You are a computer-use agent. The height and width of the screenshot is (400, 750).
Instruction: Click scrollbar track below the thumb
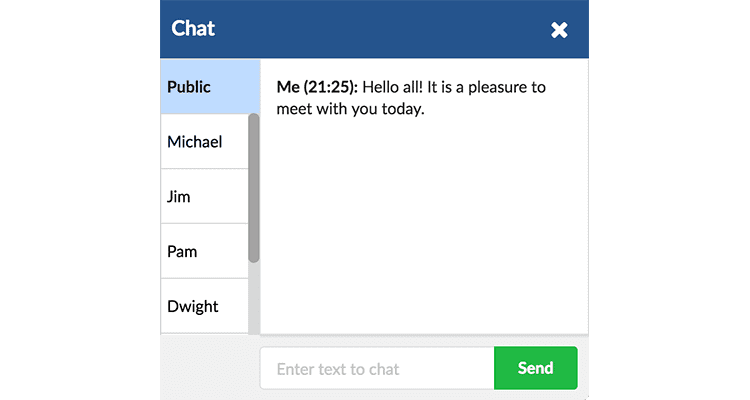click(x=254, y=298)
